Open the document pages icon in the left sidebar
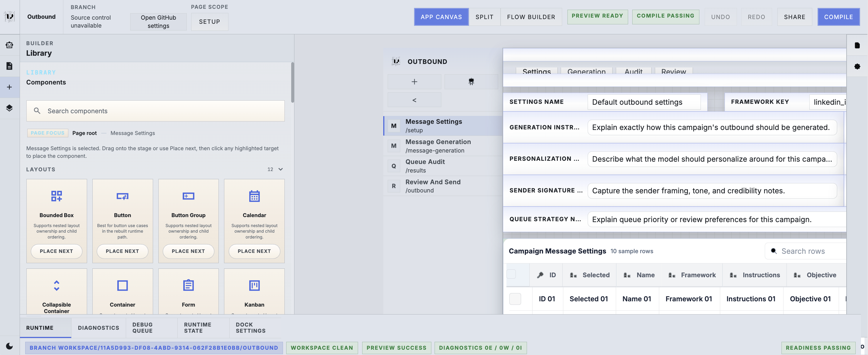Viewport: 868px width, 355px height. 9,66
